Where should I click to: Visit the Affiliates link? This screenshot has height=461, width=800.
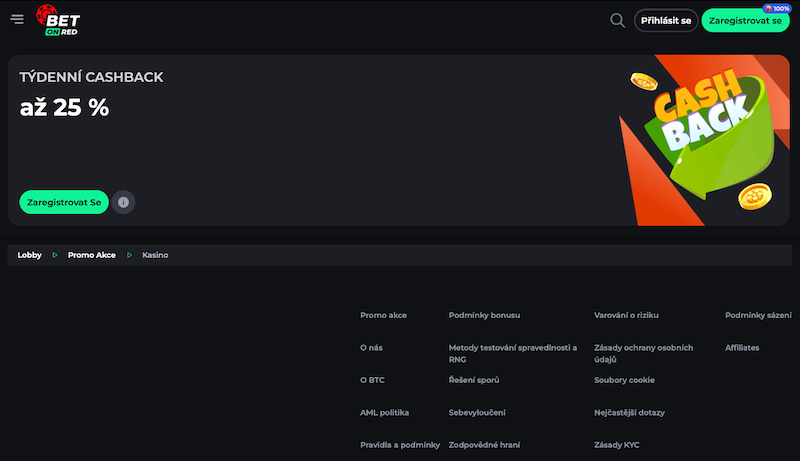click(742, 348)
